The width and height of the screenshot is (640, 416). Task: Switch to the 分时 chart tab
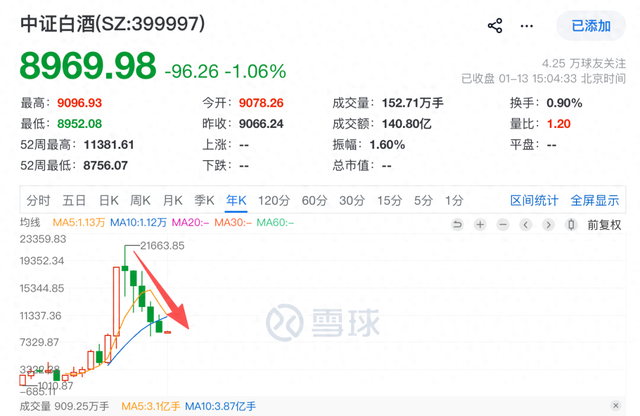click(x=38, y=200)
